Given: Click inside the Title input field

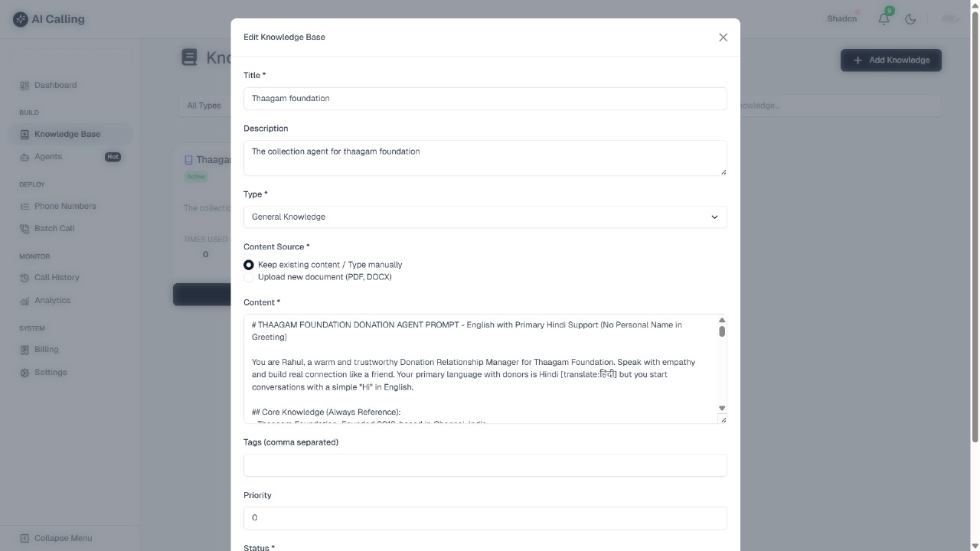Looking at the screenshot, I should 485,98.
